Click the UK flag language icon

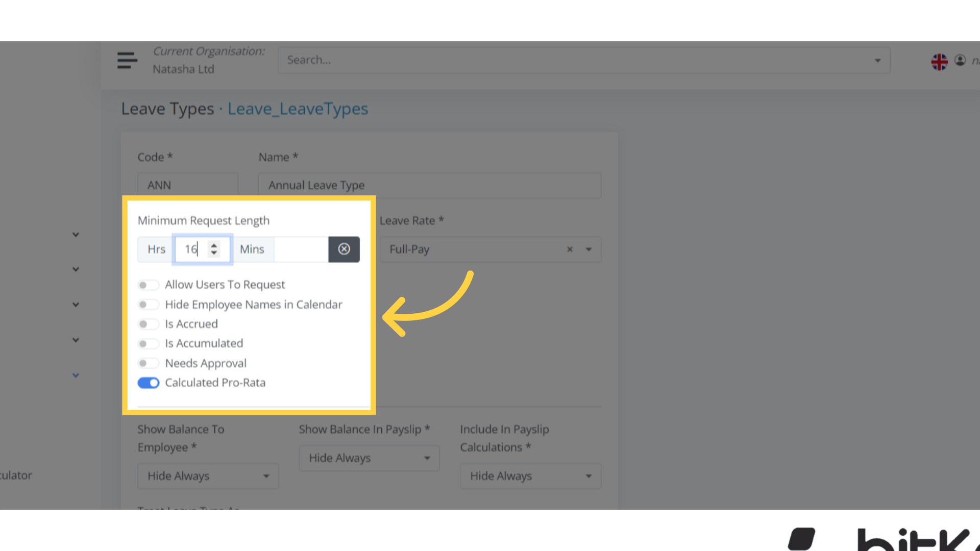click(x=939, y=61)
